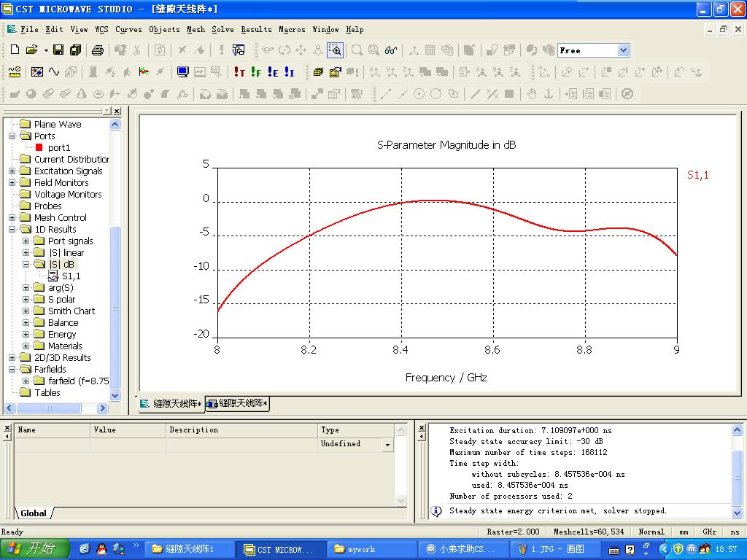The width and height of the screenshot is (747, 560).
Task: Open the Mesh properties icon
Action: 336,72
